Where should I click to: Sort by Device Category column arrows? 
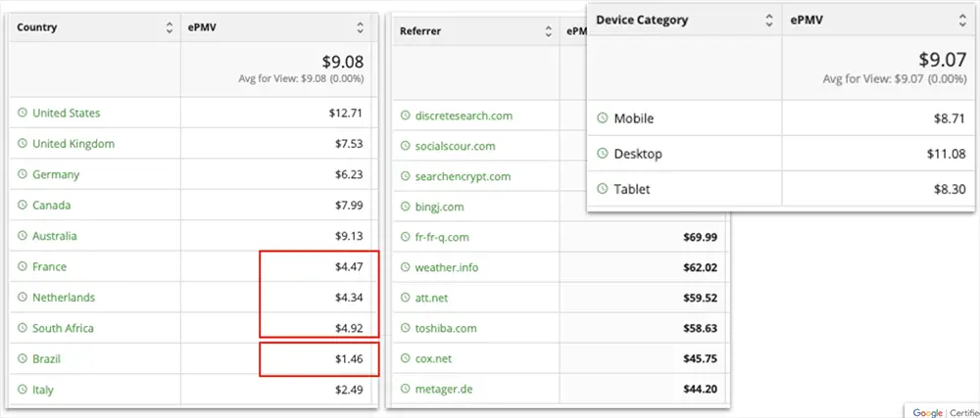pos(769,20)
